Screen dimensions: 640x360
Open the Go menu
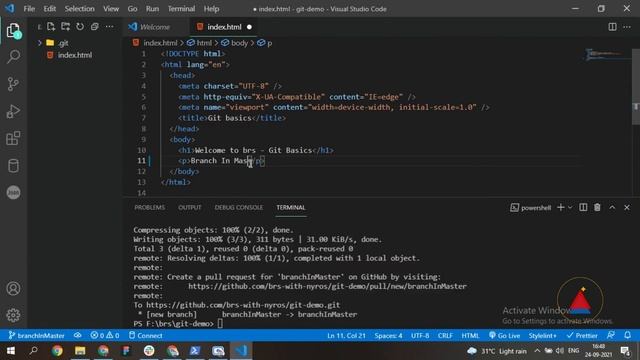point(132,9)
